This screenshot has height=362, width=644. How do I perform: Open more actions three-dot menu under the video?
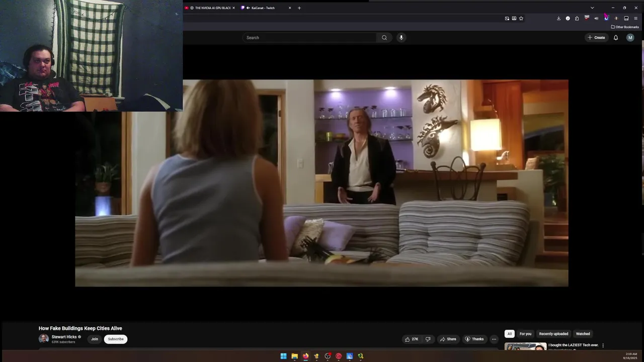point(494,339)
